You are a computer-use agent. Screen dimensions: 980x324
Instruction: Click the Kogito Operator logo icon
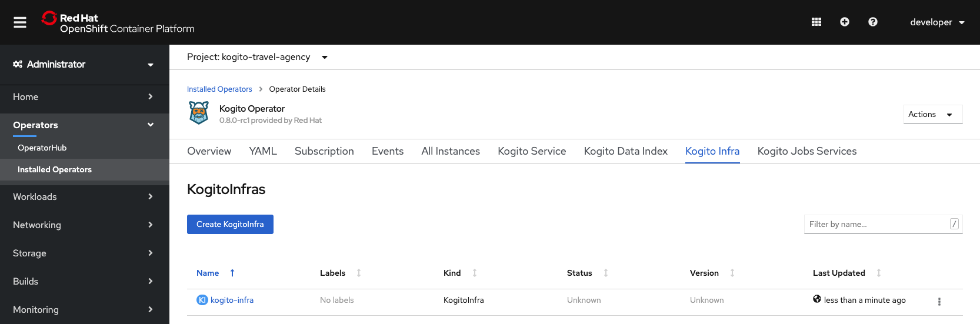(199, 113)
